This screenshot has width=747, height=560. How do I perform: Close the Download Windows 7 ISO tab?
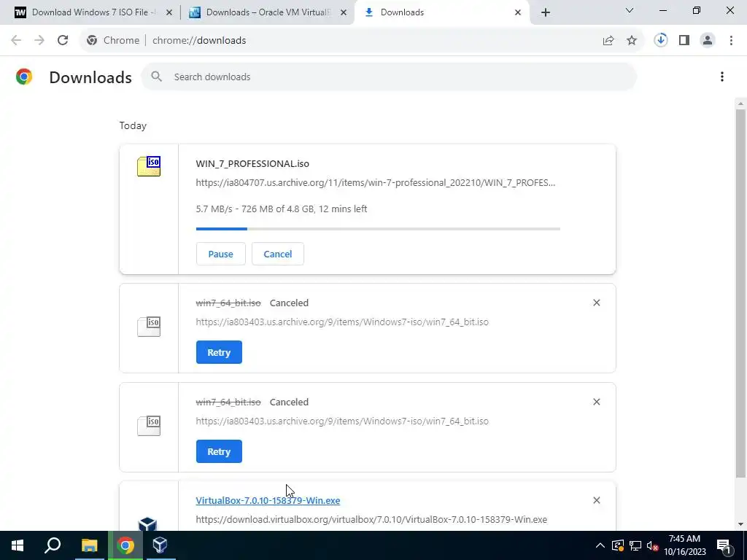pos(169,13)
